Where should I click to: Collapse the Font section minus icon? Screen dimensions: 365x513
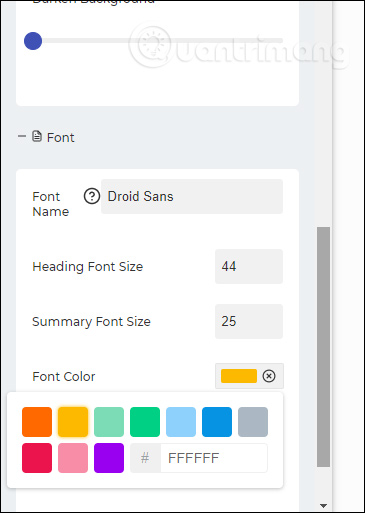[22, 136]
